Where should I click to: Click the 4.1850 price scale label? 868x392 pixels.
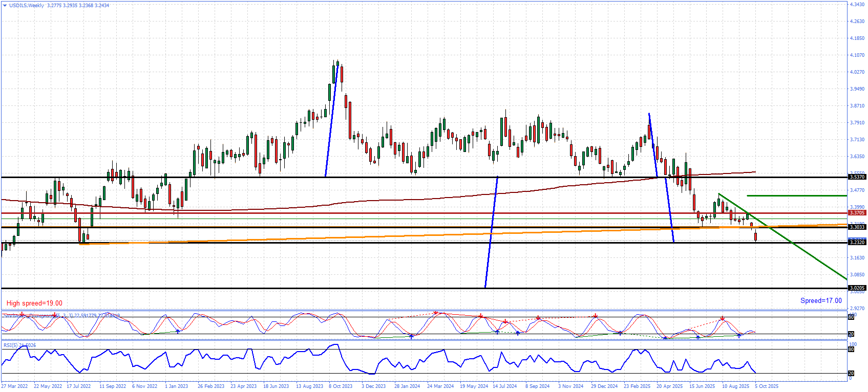tap(857, 38)
